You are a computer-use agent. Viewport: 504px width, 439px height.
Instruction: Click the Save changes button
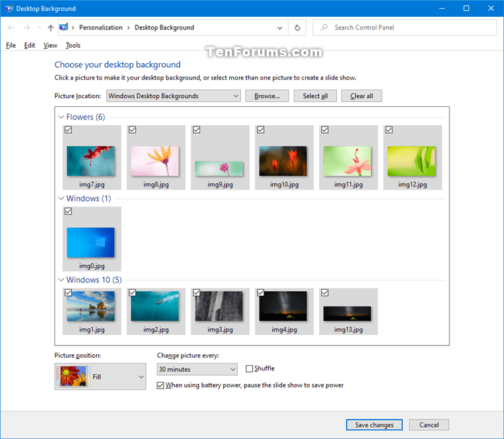(x=374, y=425)
